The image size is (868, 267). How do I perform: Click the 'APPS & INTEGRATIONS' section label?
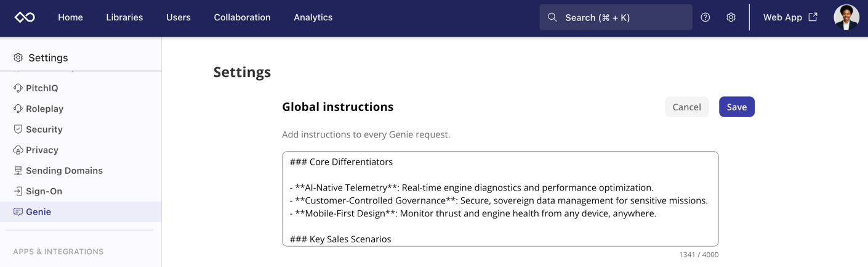(x=58, y=252)
